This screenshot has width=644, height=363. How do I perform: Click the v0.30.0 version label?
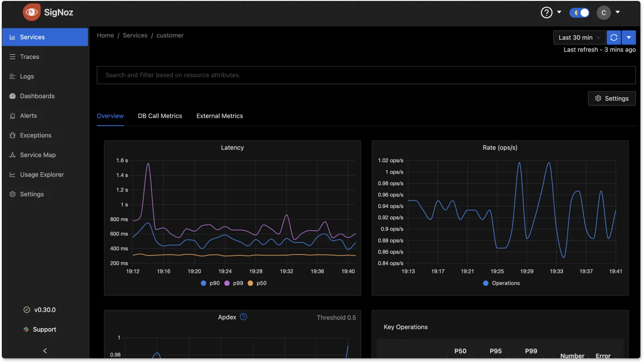click(x=45, y=310)
